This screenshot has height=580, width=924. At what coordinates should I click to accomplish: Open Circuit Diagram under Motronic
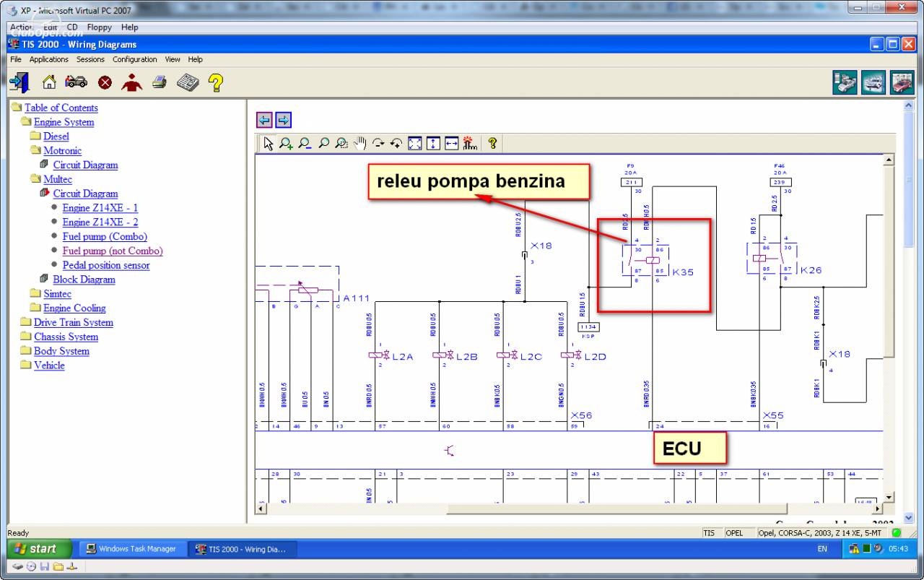coord(85,165)
